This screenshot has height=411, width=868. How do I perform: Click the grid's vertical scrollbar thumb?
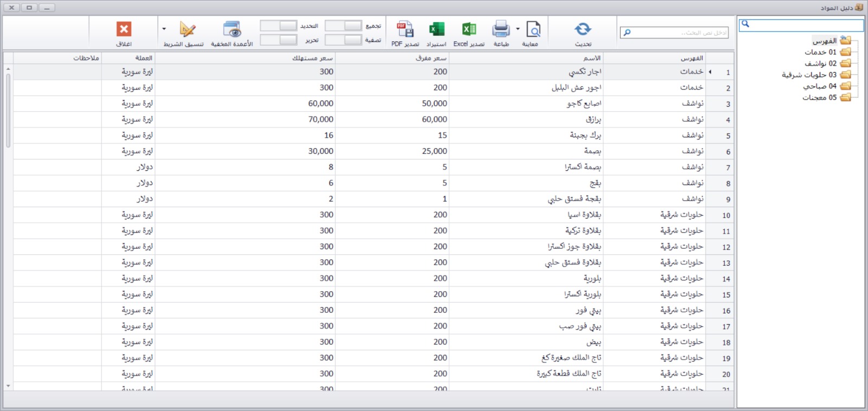[x=8, y=110]
